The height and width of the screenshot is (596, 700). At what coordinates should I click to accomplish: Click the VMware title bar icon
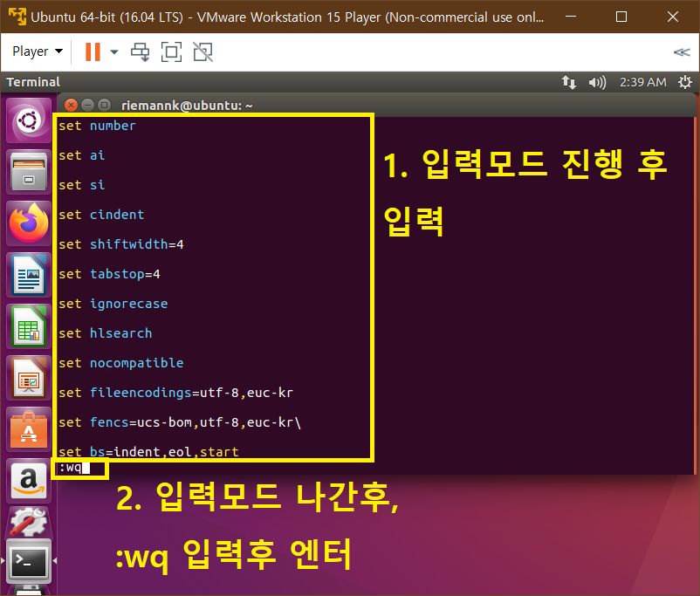[17, 17]
